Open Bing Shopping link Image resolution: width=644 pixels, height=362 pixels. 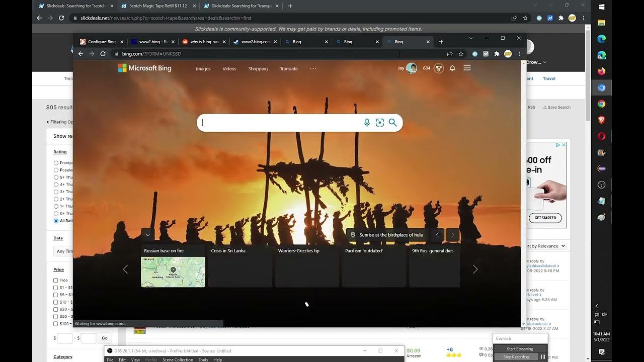(x=258, y=69)
